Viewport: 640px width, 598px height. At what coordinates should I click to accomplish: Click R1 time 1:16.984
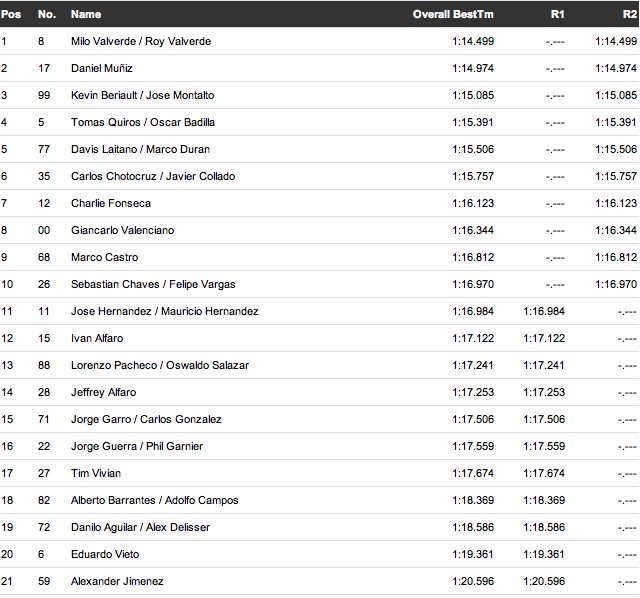(x=544, y=311)
